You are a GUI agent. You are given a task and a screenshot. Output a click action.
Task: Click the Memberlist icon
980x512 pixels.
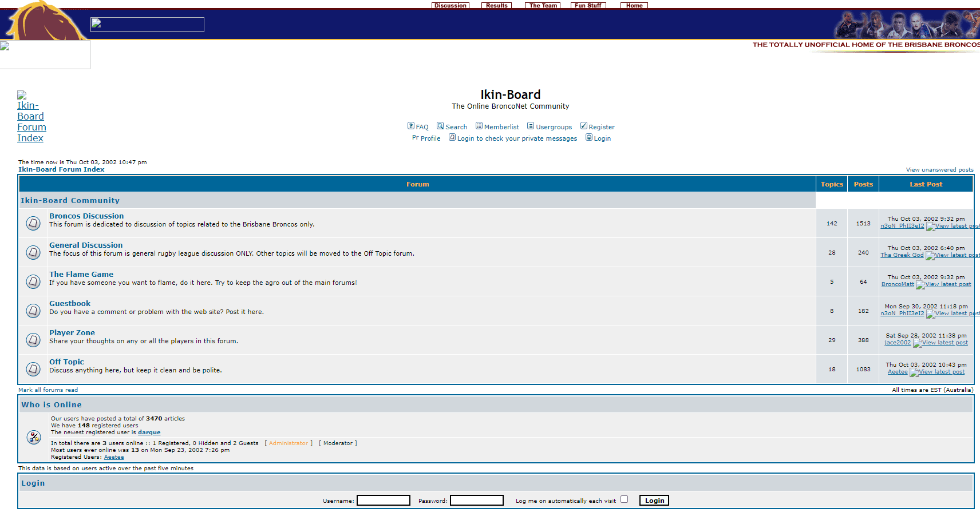pos(479,126)
